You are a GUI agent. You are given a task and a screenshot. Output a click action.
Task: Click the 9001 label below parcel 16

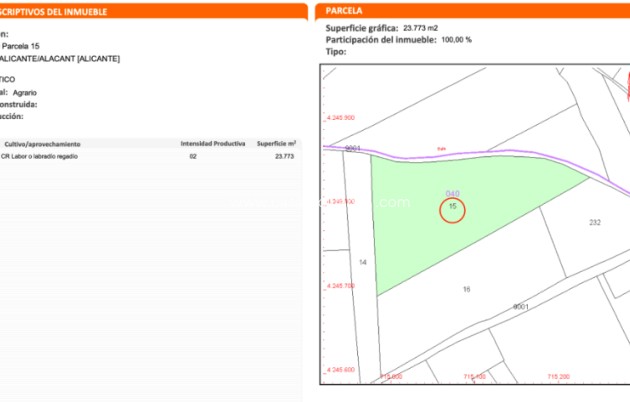520,306
